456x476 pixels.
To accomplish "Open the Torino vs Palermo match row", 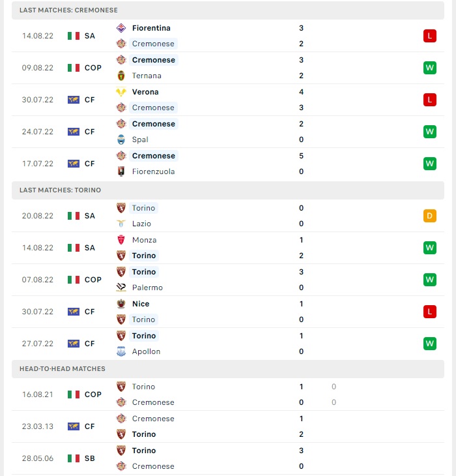I will pyautogui.click(x=228, y=280).
